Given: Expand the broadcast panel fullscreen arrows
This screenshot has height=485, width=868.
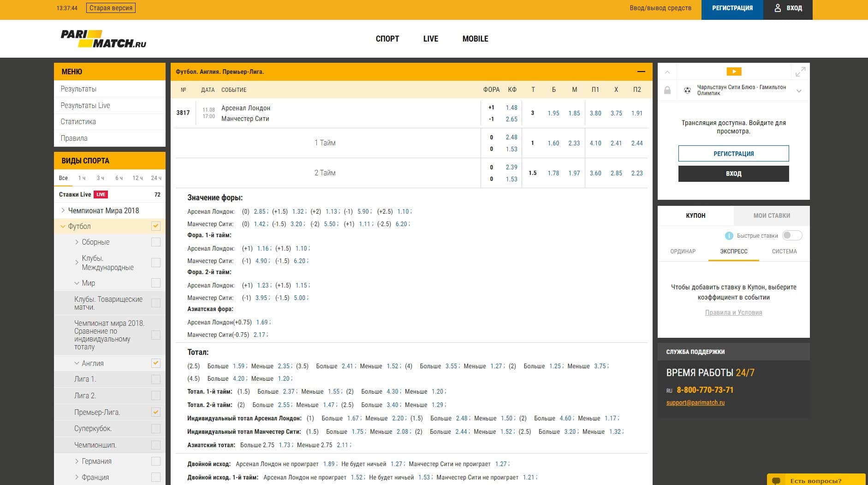Looking at the screenshot, I should [x=800, y=72].
